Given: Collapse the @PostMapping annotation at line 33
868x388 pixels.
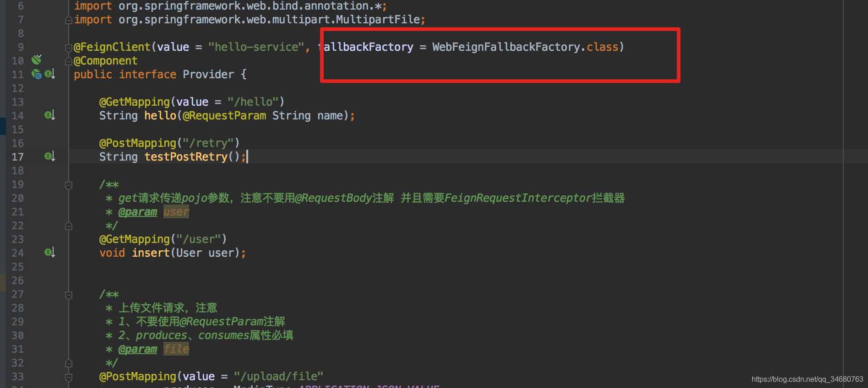Looking at the screenshot, I should (69, 377).
